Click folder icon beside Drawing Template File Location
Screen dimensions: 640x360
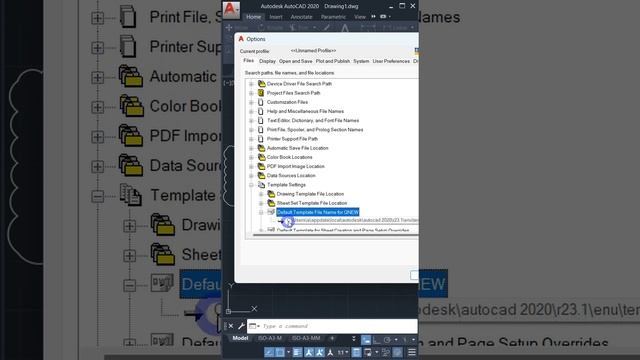pyautogui.click(x=271, y=194)
